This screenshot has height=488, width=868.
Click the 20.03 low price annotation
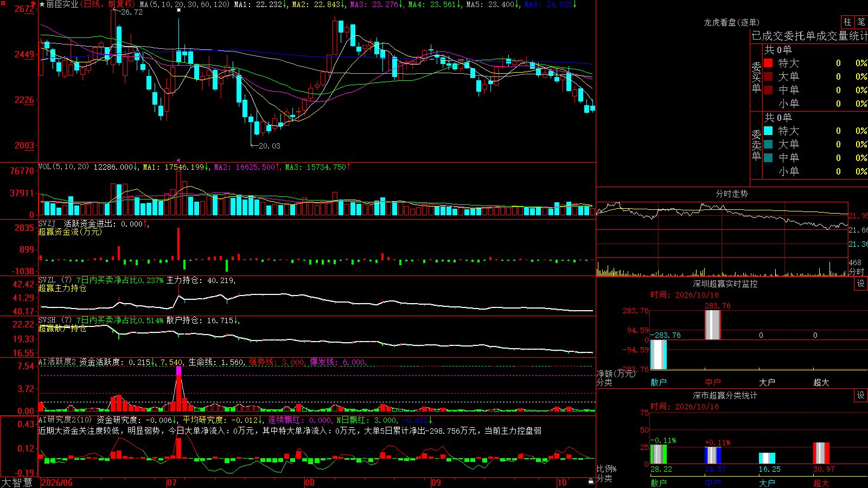pos(270,146)
